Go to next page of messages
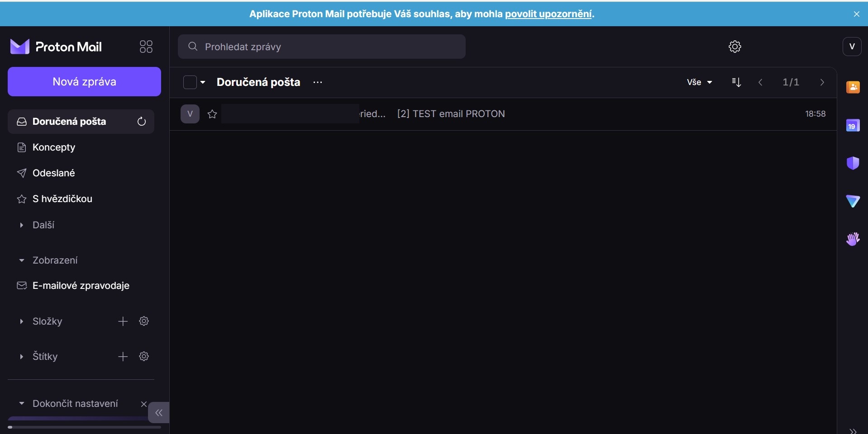 [822, 82]
